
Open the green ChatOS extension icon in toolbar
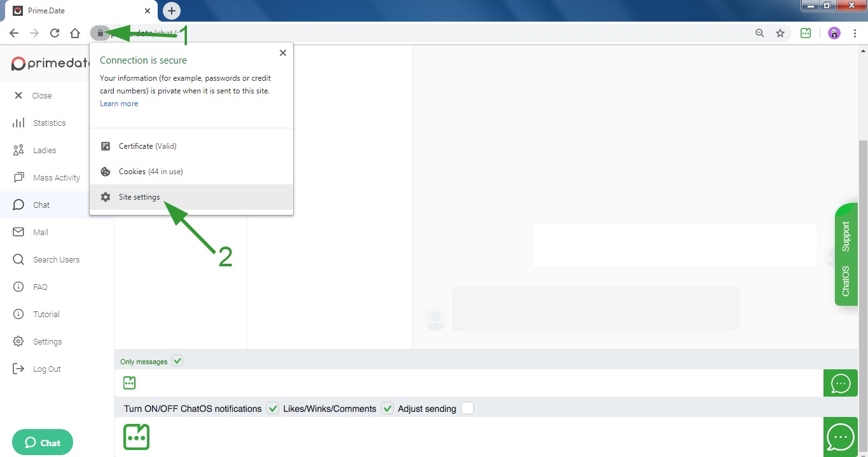click(806, 33)
